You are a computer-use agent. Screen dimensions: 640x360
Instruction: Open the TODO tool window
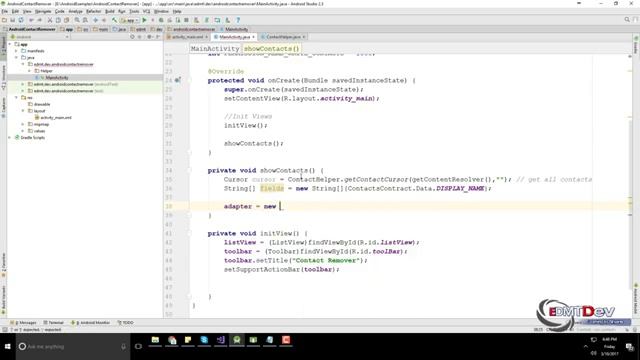point(126,322)
